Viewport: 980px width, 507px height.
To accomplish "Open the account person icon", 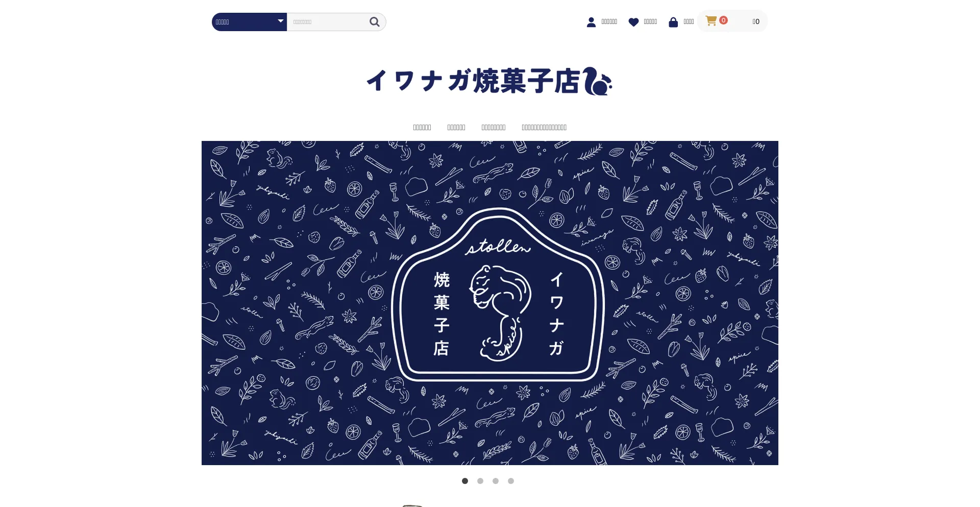I will 591,22.
